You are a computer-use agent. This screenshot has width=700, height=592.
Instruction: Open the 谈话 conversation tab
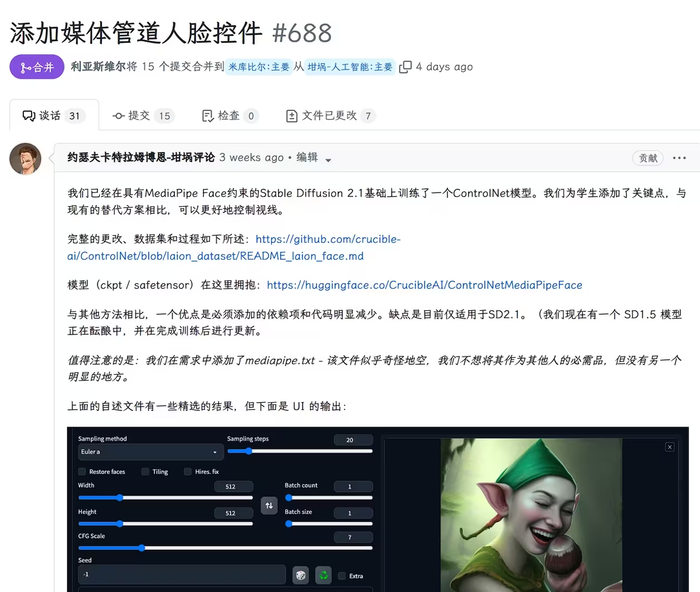(x=54, y=115)
